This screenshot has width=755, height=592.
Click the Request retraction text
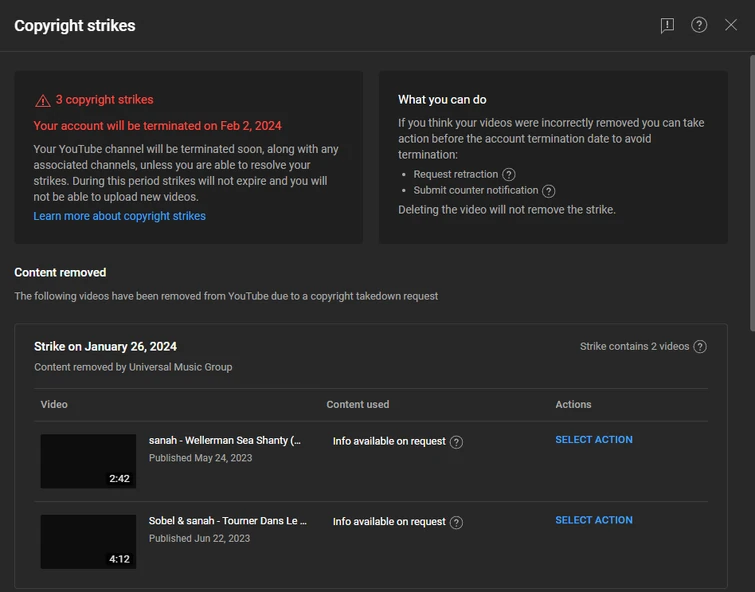456,175
